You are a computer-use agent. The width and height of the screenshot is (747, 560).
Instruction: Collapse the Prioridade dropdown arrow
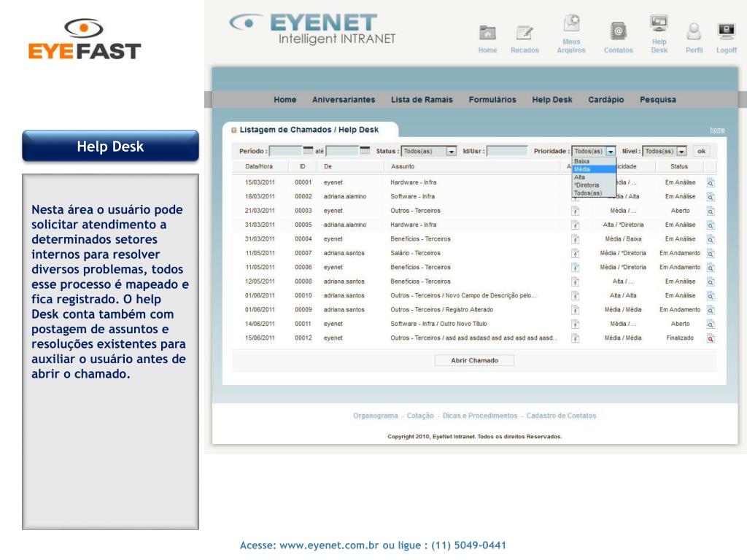(611, 151)
